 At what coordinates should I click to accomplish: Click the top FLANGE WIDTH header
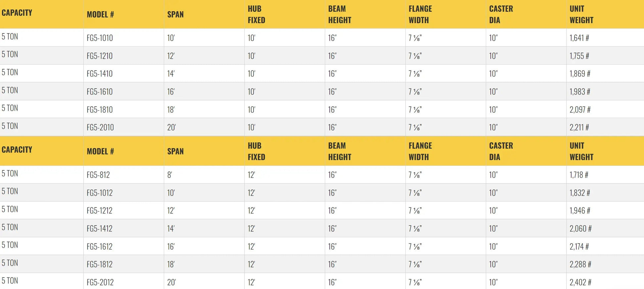420,15
